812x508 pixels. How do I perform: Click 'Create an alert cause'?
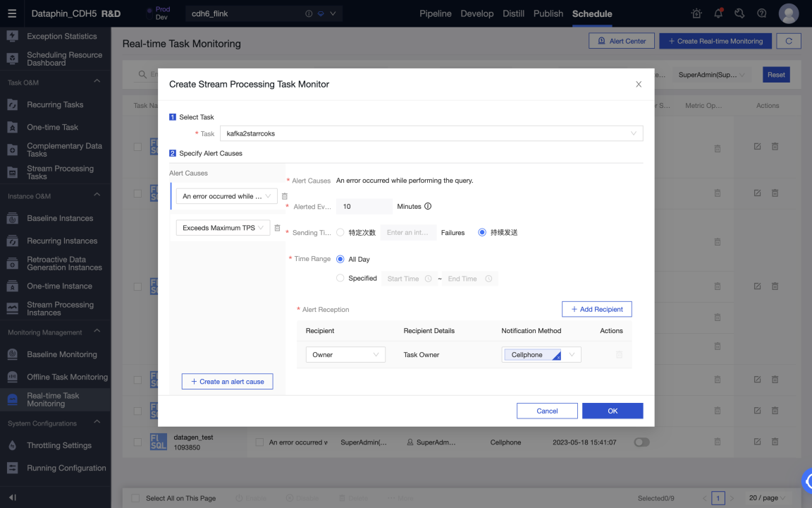coord(227,381)
